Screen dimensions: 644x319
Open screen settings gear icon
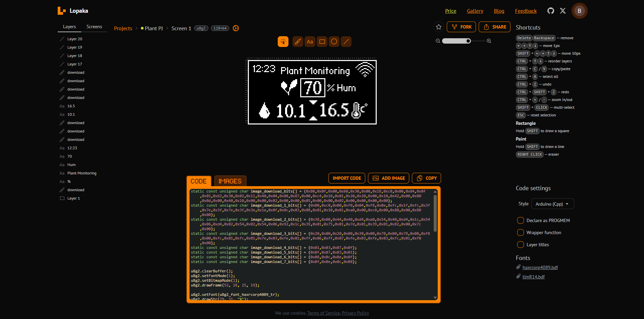pos(236,28)
